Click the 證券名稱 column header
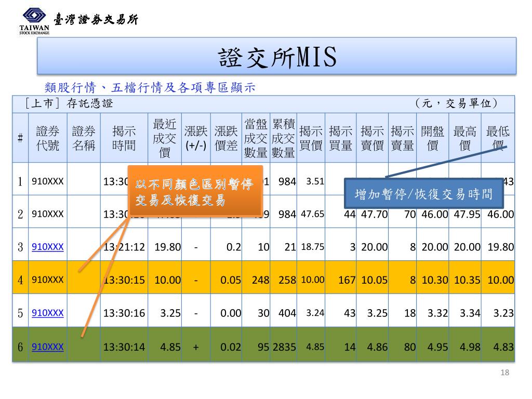 [84, 138]
